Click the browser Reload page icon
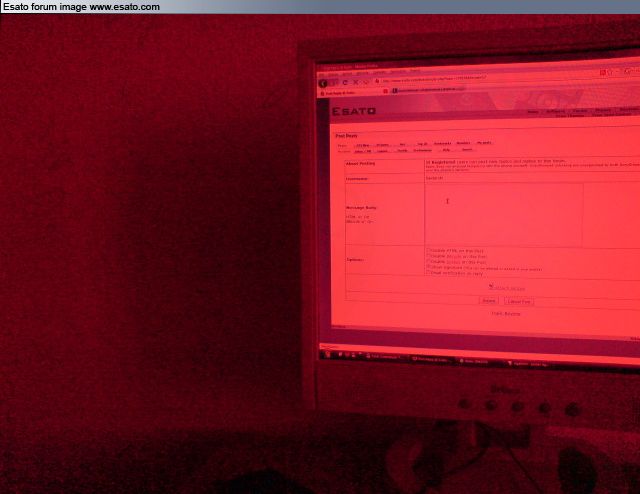 coord(345,82)
